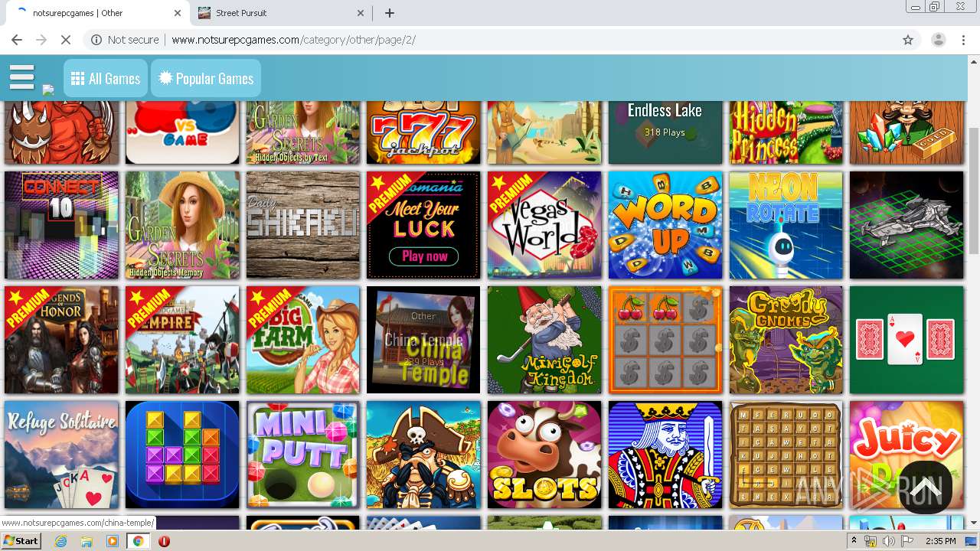The width and height of the screenshot is (980, 551).
Task: Open the word search waffle game
Action: [x=786, y=455]
